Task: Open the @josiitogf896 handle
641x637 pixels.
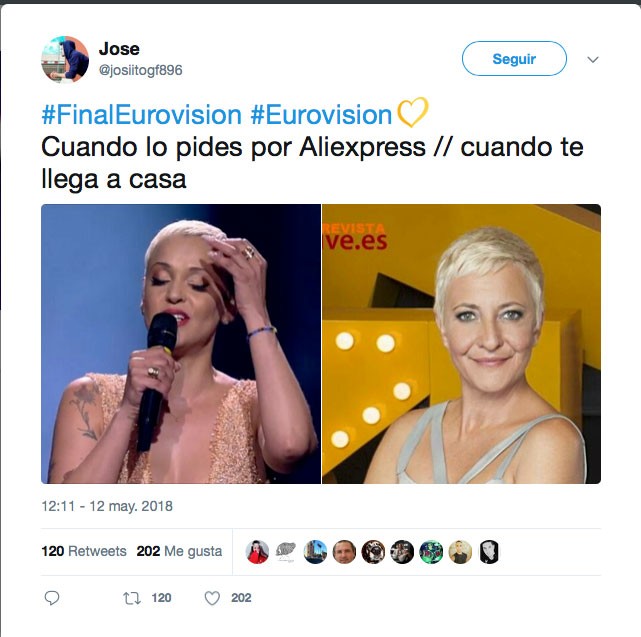Action: pos(141,70)
